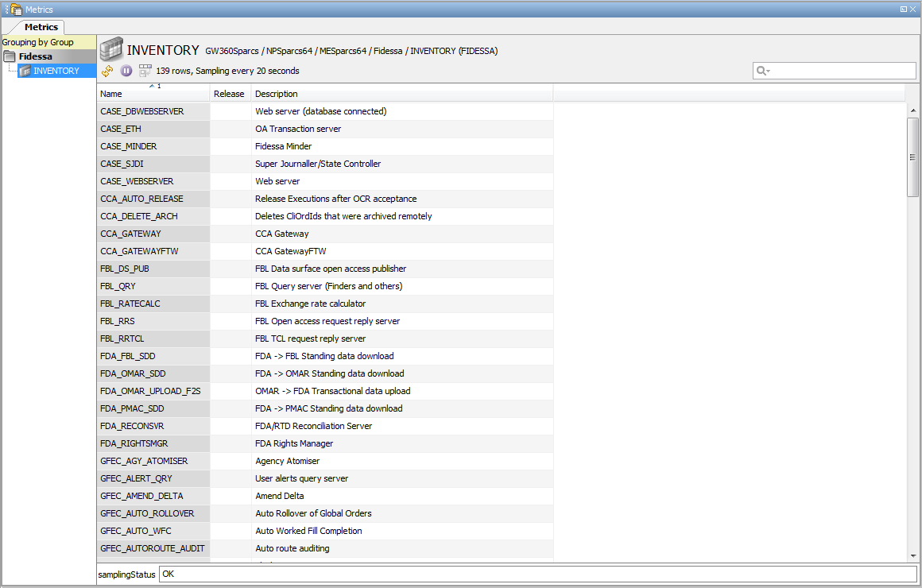Viewport: 922px width, 588px height.
Task: Click 'User alerts query server' description
Action: click(x=302, y=479)
